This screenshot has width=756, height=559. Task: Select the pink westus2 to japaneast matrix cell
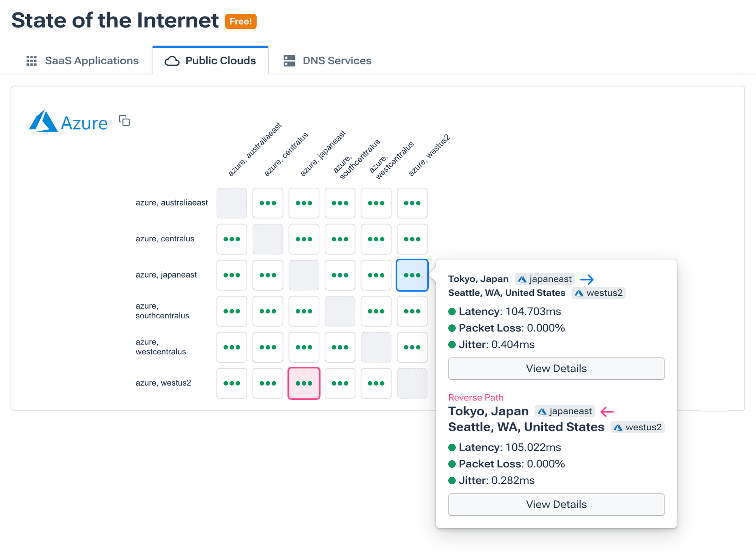304,383
